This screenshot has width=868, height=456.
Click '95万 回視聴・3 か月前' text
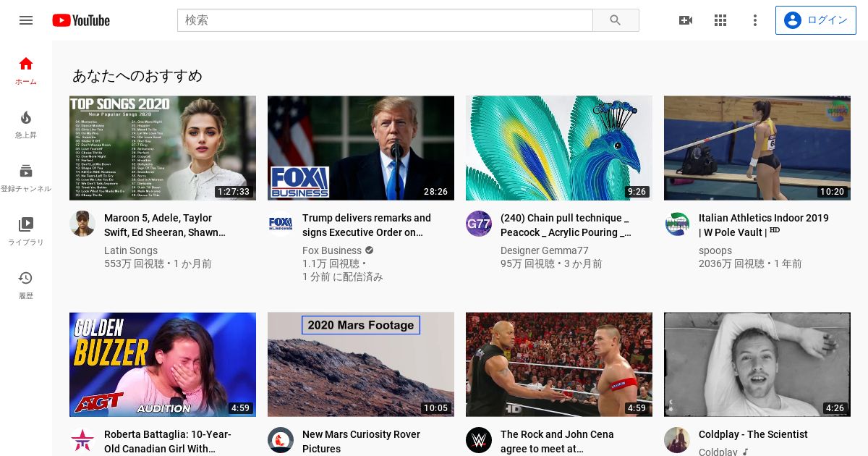point(551,263)
